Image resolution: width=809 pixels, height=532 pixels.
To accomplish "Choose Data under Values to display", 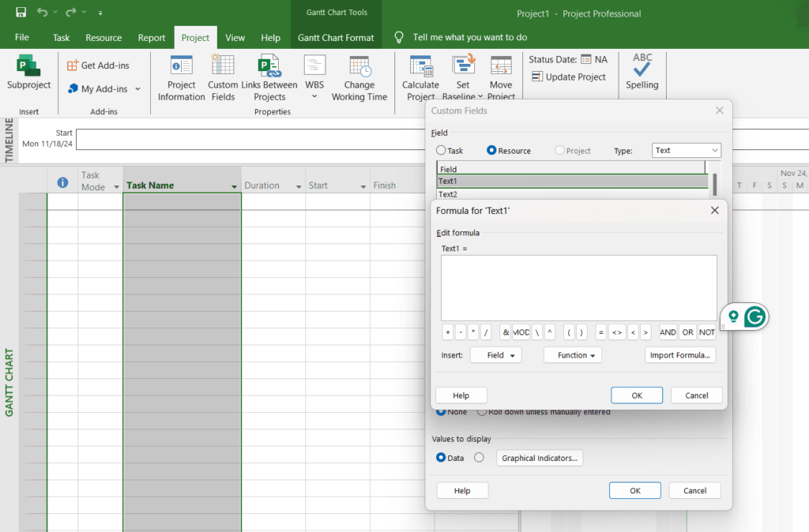I will 444,458.
